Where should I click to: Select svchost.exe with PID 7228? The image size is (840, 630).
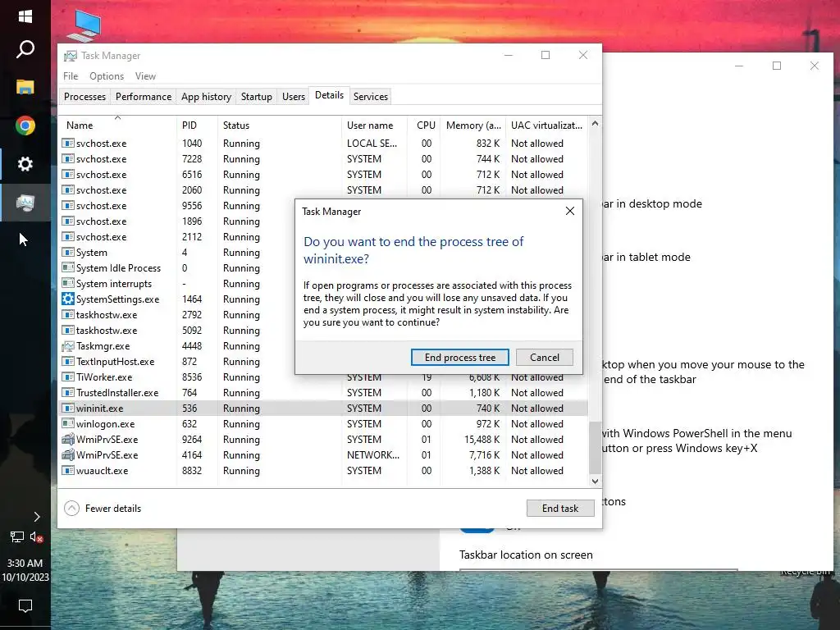tap(324, 159)
